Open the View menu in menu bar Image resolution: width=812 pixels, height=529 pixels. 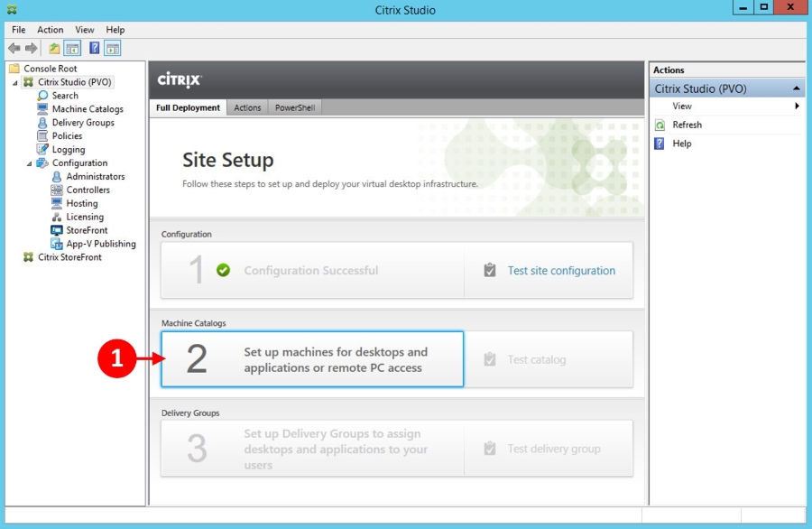(x=85, y=30)
